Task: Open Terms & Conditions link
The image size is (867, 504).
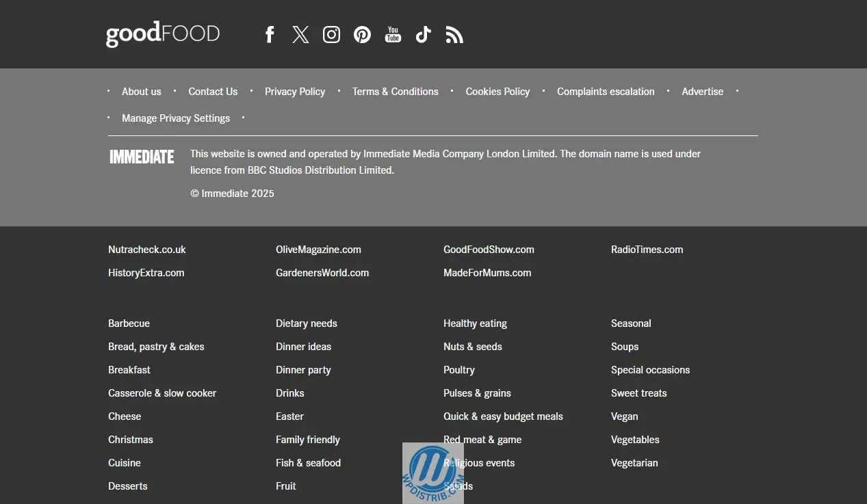Action: [x=396, y=92]
